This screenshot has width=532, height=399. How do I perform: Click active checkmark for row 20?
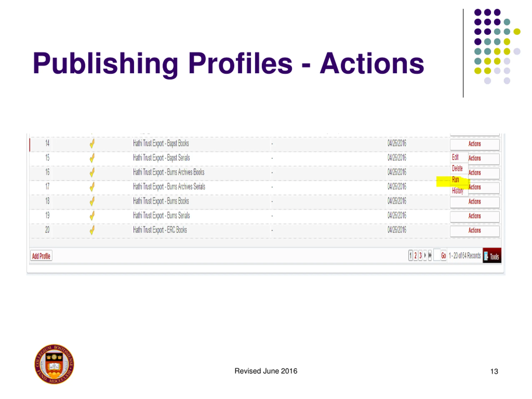[x=92, y=230]
